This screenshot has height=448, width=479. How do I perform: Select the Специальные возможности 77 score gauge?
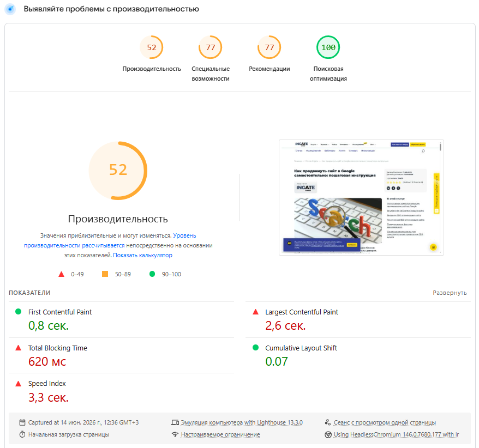[x=211, y=47]
